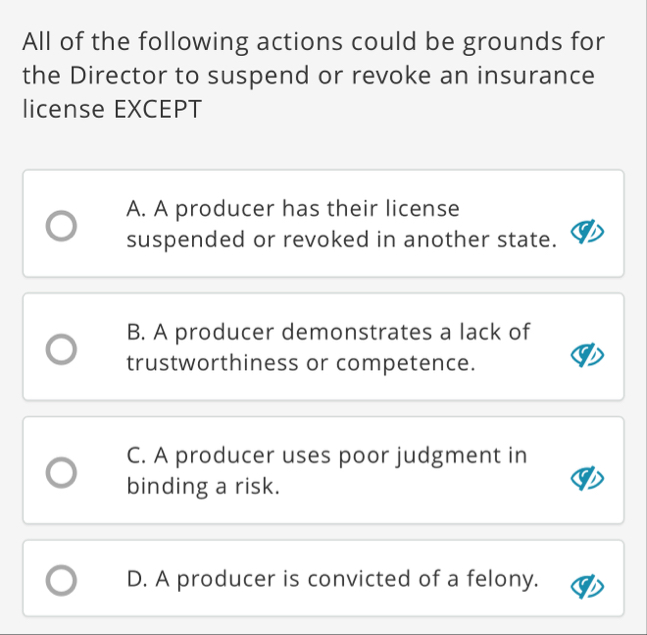Click 'B. A producer demonstrates a lack of'
The width and height of the screenshot is (647, 635).
pos(328,333)
